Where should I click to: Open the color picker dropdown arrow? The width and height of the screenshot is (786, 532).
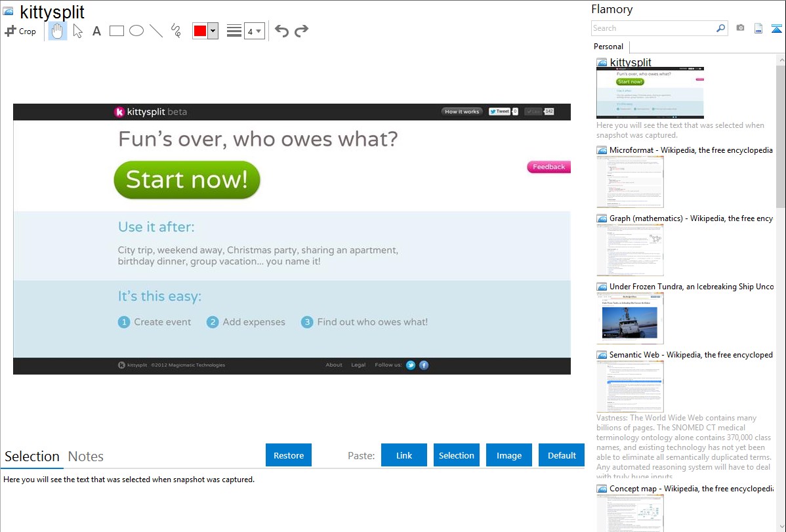tap(213, 31)
